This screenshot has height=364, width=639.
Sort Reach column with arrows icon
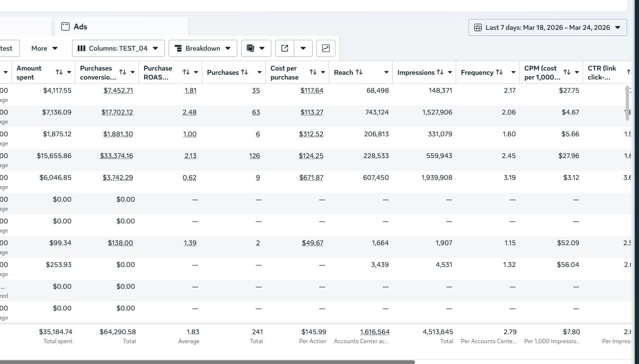pos(359,72)
